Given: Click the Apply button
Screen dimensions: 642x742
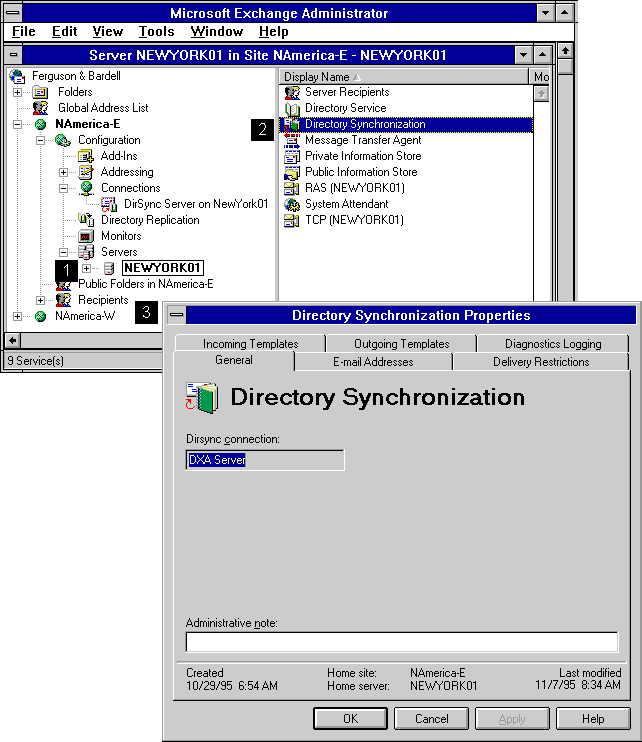Looking at the screenshot, I should (x=512, y=719).
